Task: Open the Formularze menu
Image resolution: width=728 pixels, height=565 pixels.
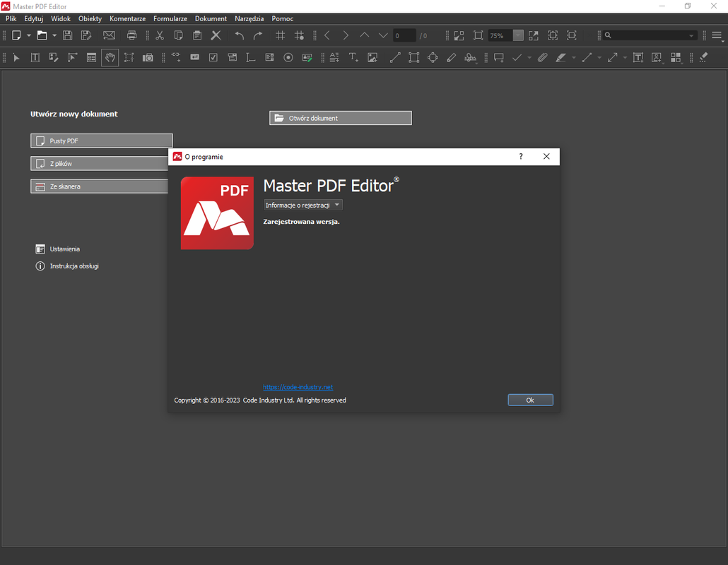Action: tap(170, 18)
